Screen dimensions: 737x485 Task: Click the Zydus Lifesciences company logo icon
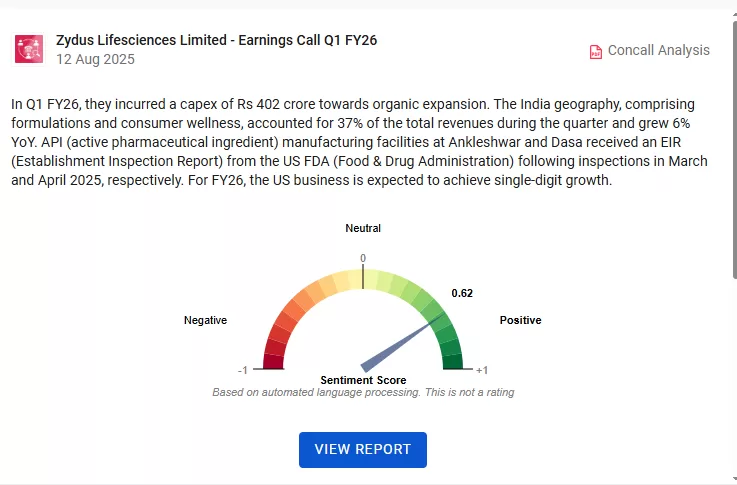tap(28, 49)
